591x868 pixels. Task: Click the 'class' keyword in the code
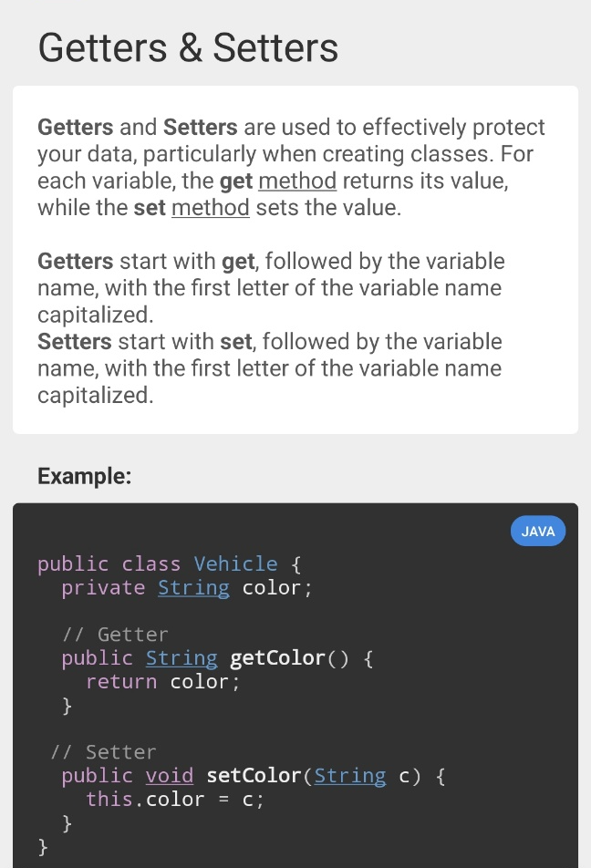(151, 563)
